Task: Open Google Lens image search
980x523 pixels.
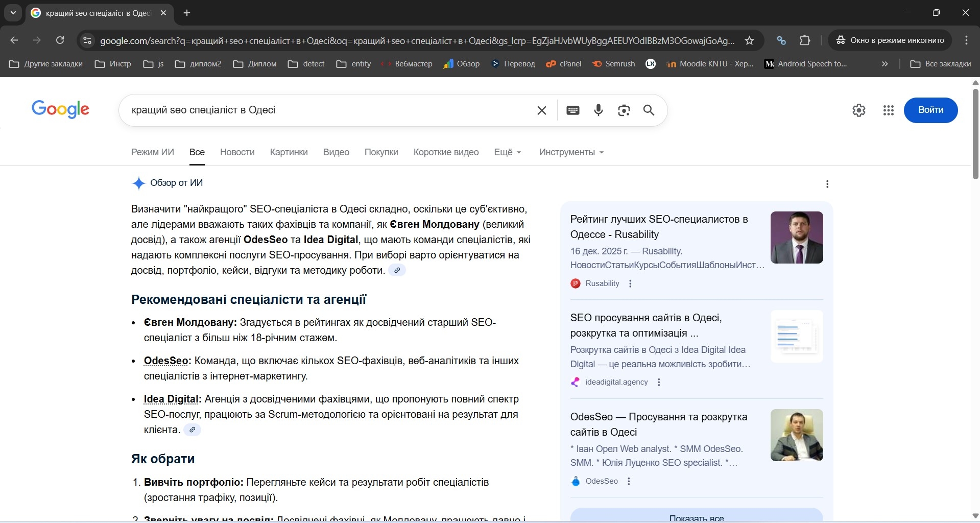Action: point(624,110)
